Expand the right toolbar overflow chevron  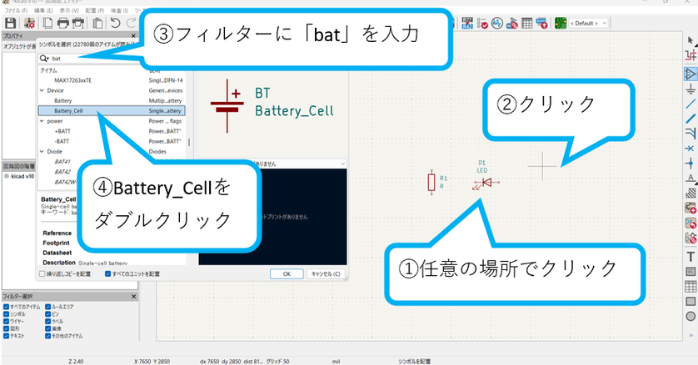(691, 335)
